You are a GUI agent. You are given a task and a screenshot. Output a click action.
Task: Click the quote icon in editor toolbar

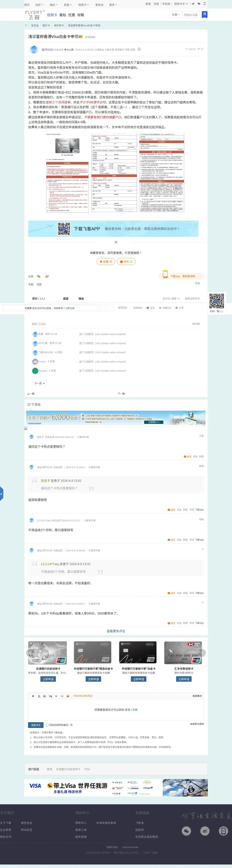coord(56,696)
